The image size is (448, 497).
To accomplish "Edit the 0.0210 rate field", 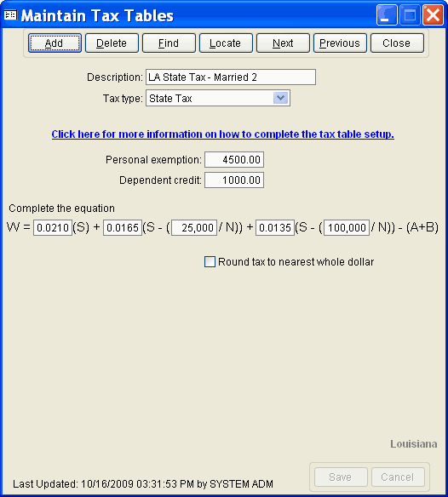I will click(53, 227).
